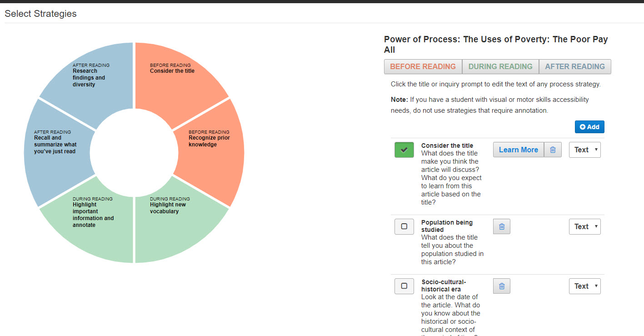Viewport: 644px width, 336px height.
Task: Click trash icon for Socio-cultural-historical era
Action: [502, 286]
